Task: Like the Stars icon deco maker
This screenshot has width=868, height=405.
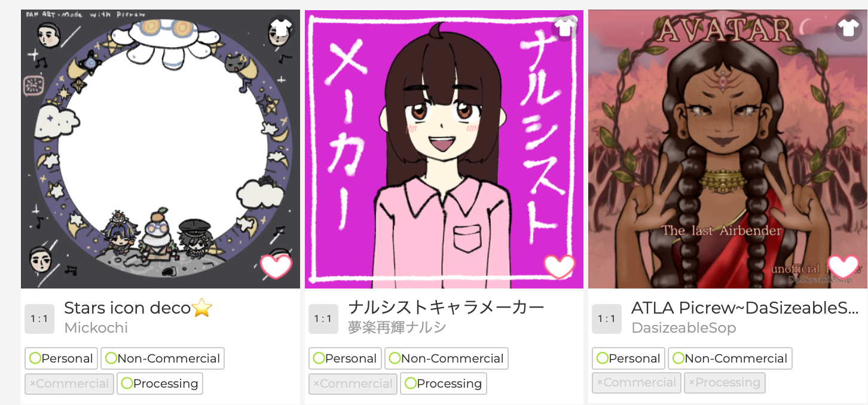Action: pos(276,266)
